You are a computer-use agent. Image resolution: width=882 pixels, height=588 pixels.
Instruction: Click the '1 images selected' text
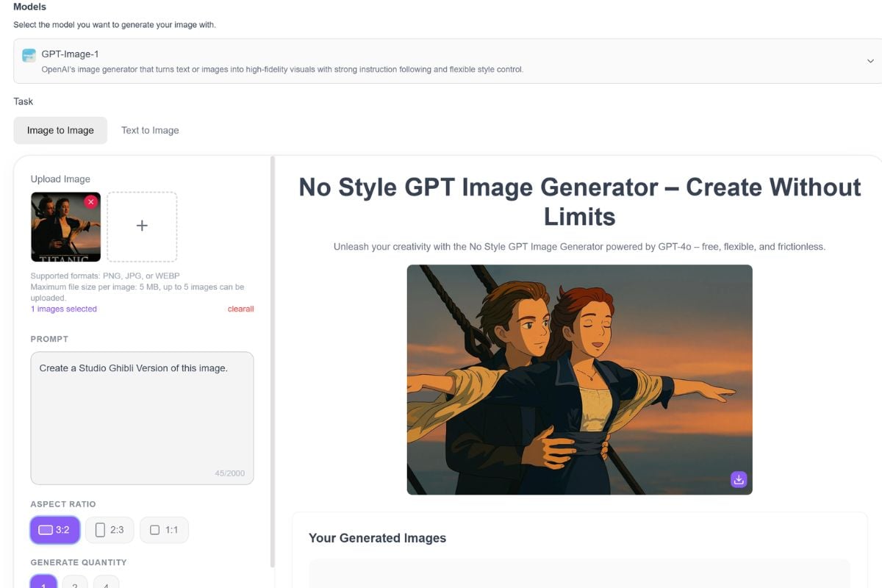[x=64, y=309]
